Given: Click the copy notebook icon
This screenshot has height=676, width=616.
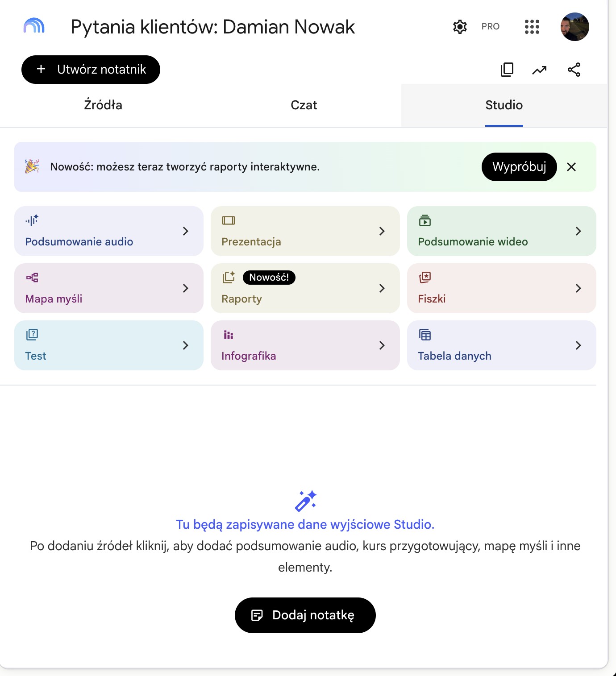Looking at the screenshot, I should [507, 70].
